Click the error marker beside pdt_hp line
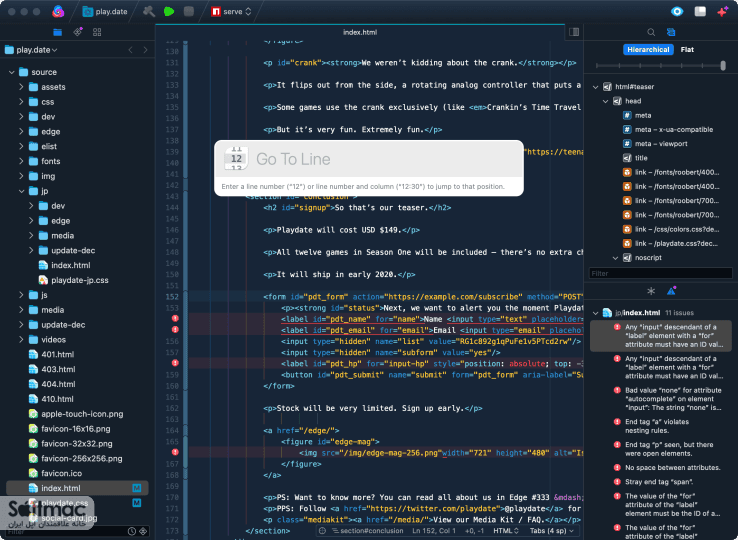This screenshot has height=540, width=738. pyautogui.click(x=175, y=363)
